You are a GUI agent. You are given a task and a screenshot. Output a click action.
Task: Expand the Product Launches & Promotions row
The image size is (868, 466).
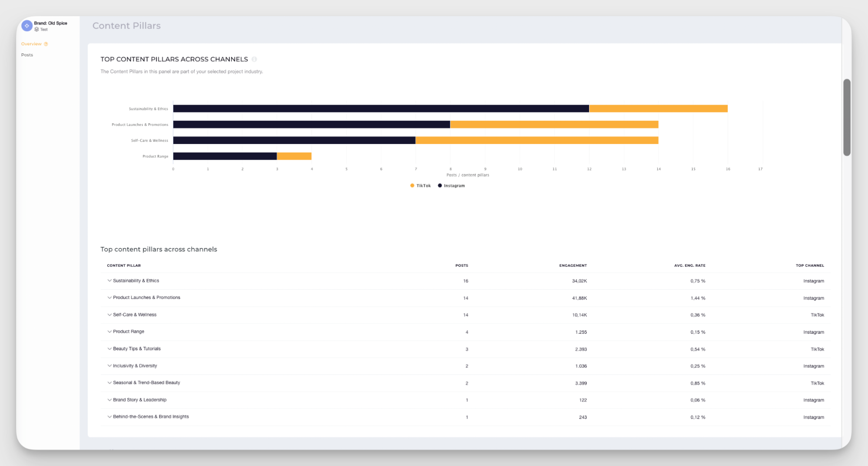coord(109,297)
